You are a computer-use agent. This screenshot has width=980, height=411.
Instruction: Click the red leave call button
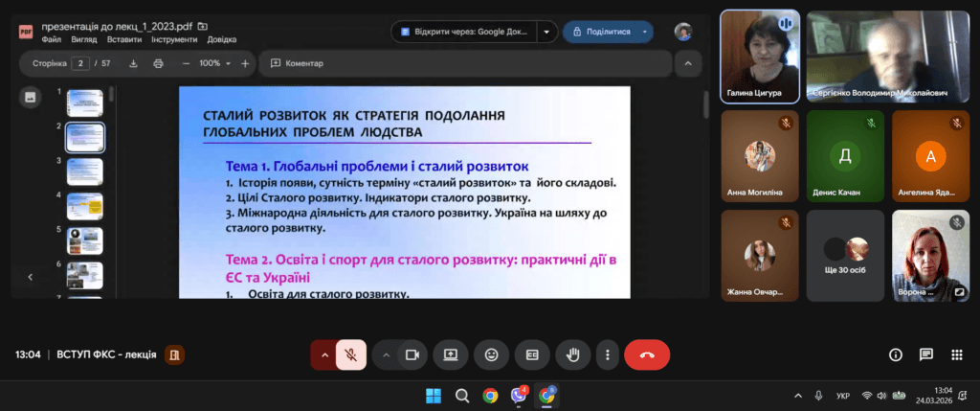pyautogui.click(x=647, y=354)
